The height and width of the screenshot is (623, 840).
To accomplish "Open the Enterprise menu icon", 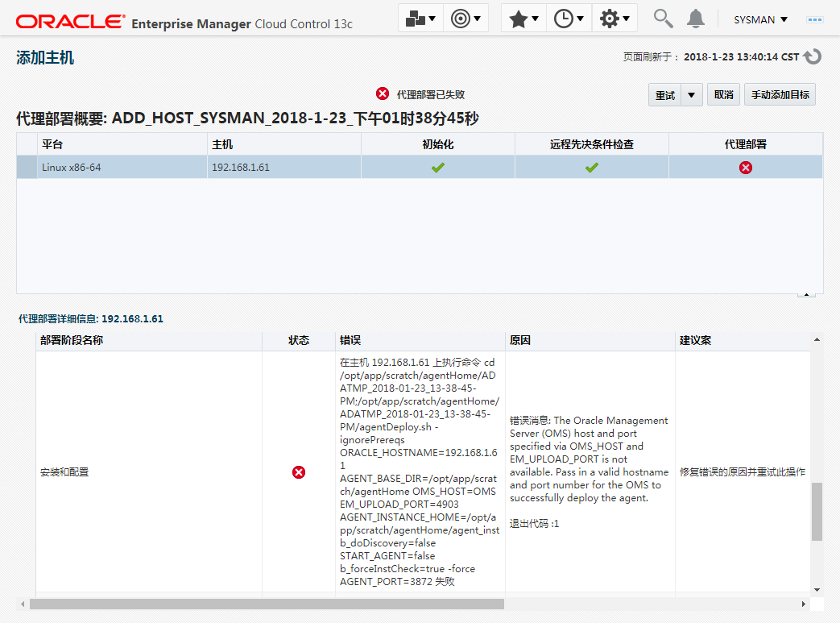I will [420, 19].
